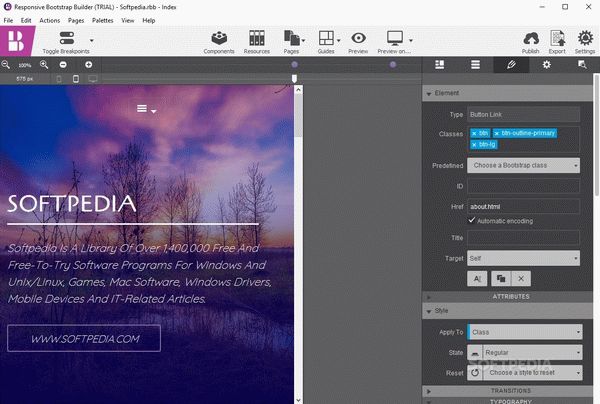The height and width of the screenshot is (404, 600).
Task: Uncheck Automatic encoding checkbox
Action: [x=471, y=220]
